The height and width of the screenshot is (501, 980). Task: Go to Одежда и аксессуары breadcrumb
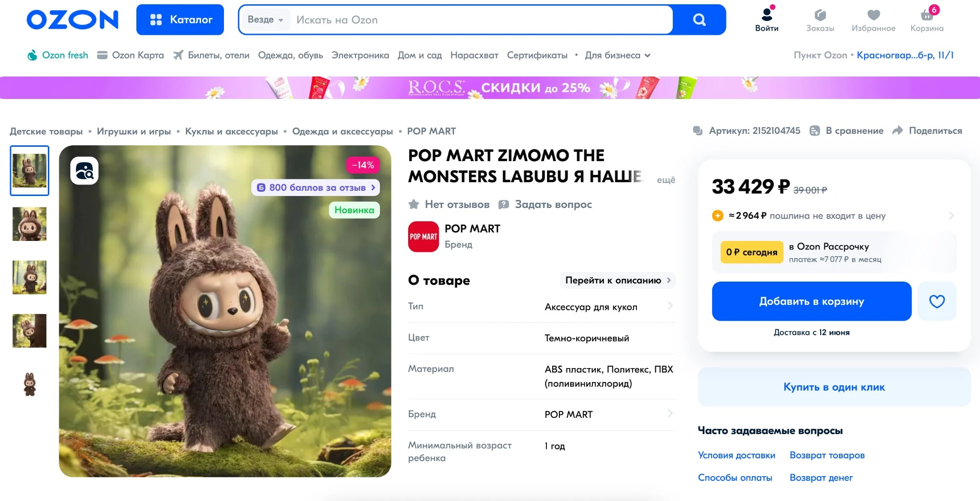point(342,131)
